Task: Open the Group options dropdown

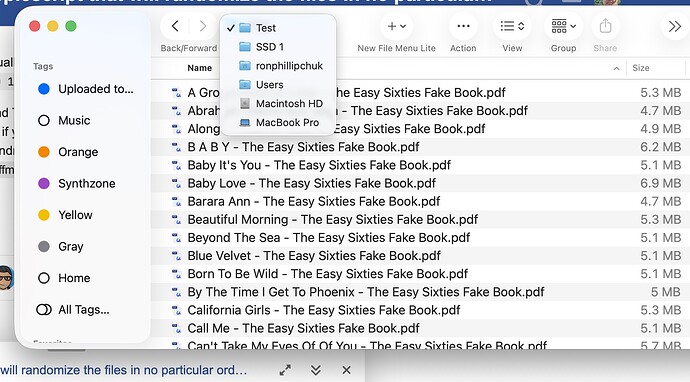Action: (x=564, y=26)
